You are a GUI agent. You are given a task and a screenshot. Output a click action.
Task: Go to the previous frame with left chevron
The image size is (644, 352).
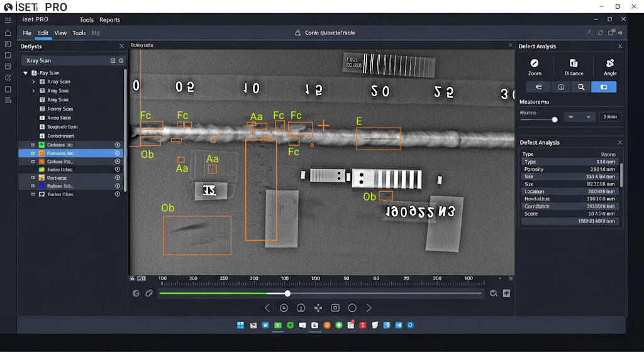click(267, 308)
